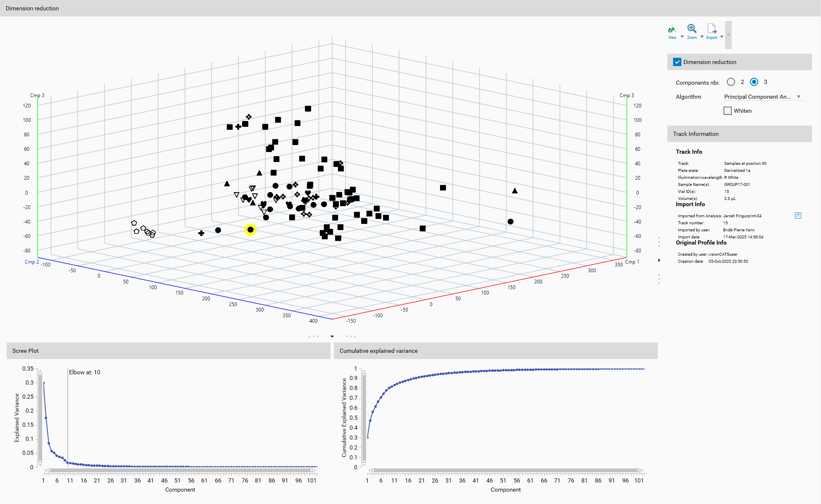Click the Export document icon
Viewport: 821px width, 504px height.
(712, 29)
